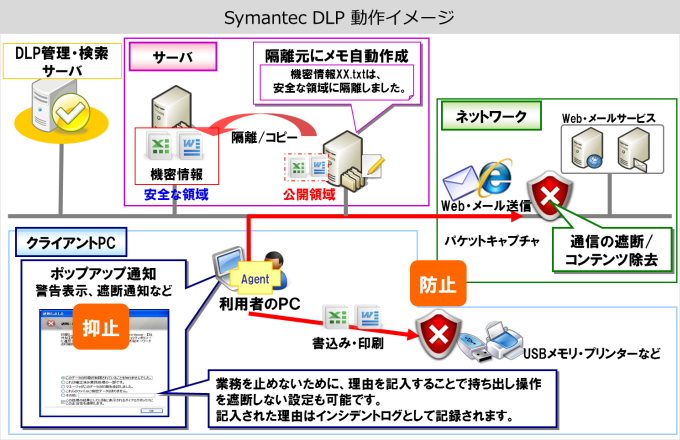Click the Web・メール送信 label

coord(486,205)
